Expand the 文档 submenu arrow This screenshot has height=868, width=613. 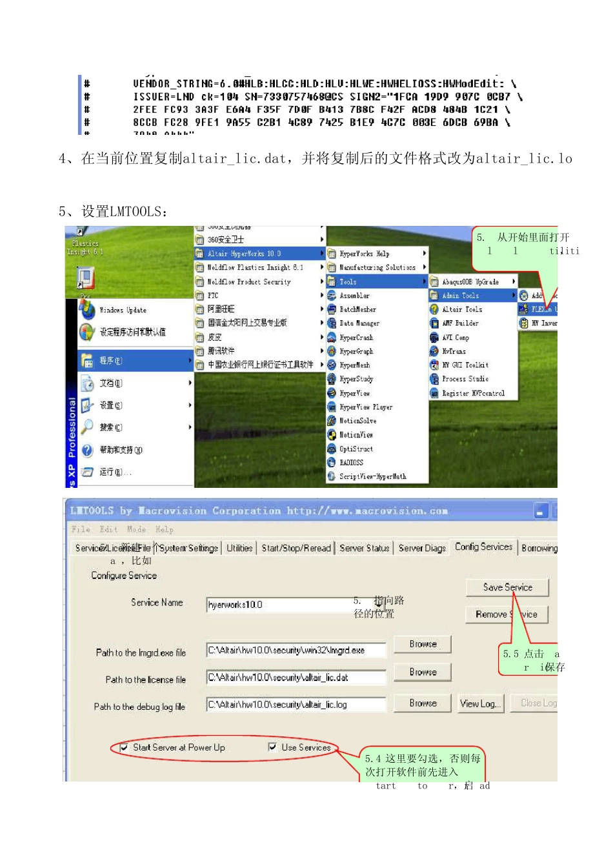coord(190,383)
